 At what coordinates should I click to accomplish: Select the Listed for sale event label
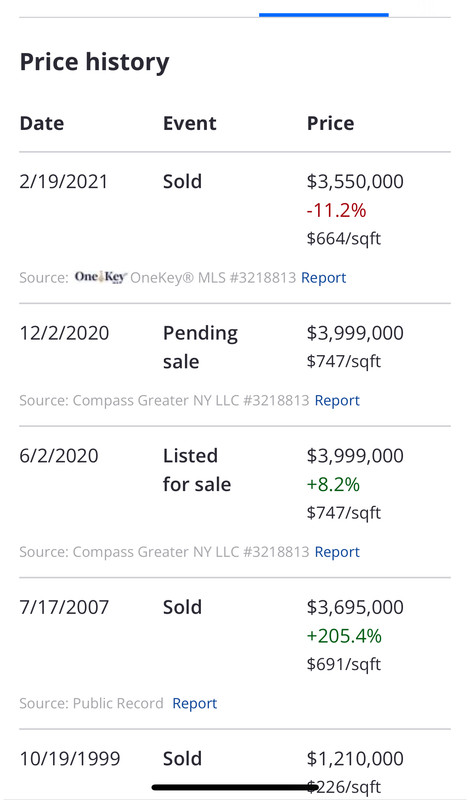click(196, 470)
